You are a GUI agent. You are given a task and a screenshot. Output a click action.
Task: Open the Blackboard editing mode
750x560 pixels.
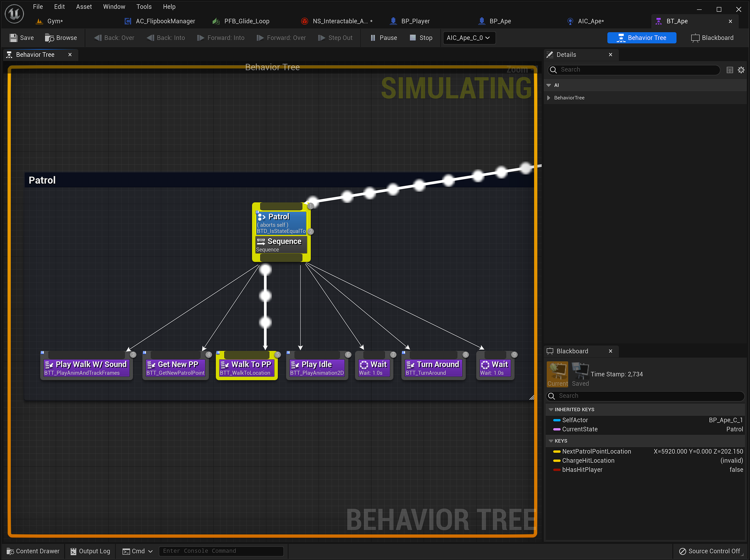[712, 38]
